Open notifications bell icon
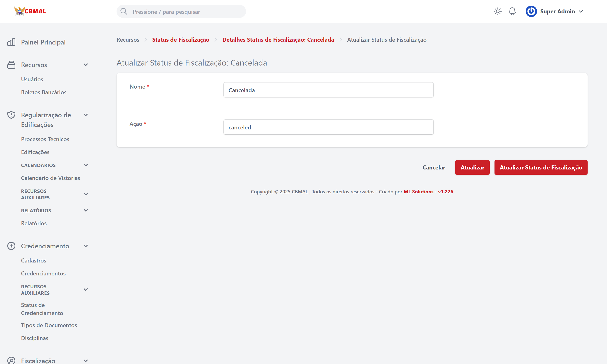Viewport: 607px width, 364px height. tap(512, 11)
